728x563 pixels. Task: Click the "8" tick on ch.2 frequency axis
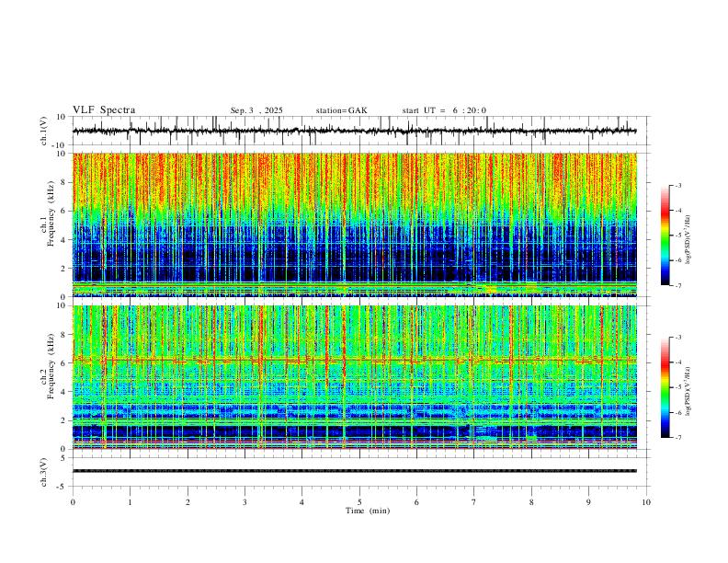click(x=64, y=335)
